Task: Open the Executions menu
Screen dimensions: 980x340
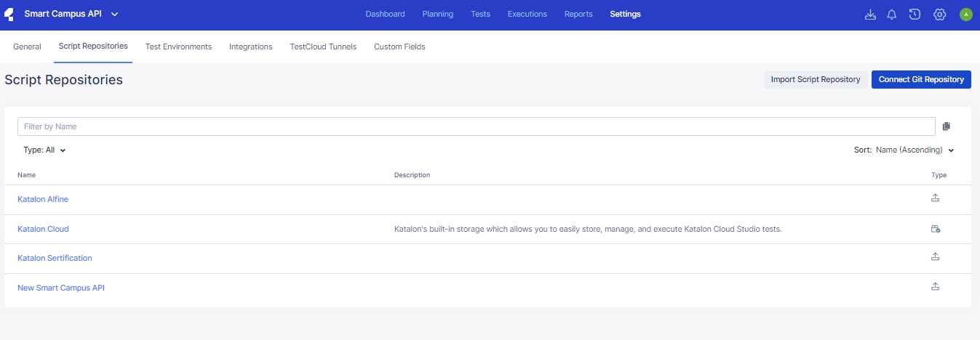Action: 527,15
